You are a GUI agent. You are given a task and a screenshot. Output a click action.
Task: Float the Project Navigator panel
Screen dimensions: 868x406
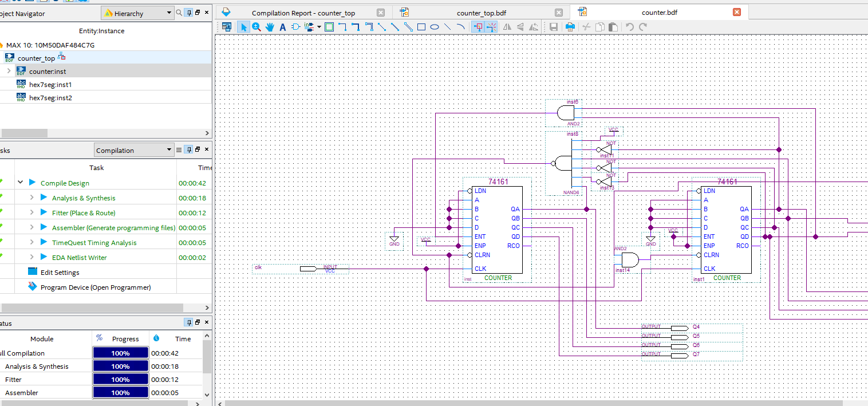click(197, 13)
